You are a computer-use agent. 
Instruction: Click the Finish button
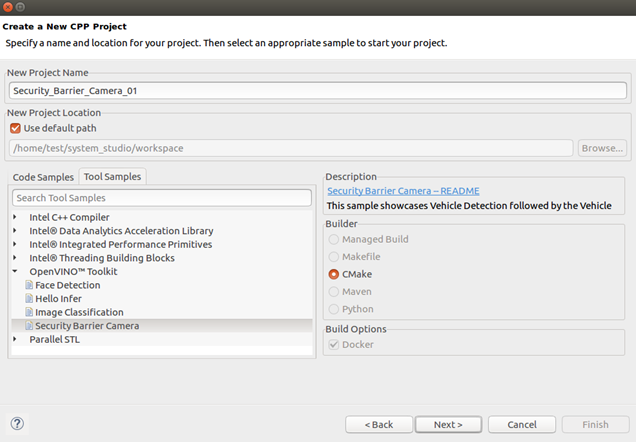[595, 425]
